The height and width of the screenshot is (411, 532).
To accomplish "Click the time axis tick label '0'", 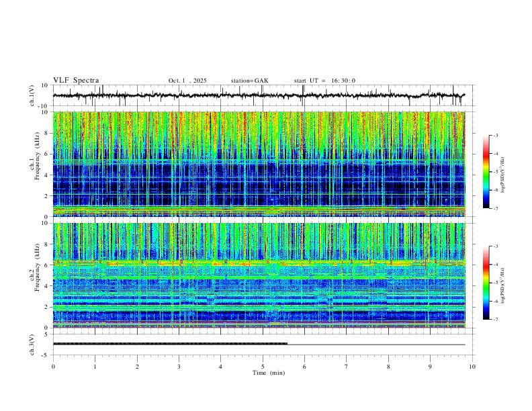I will coord(53,367).
